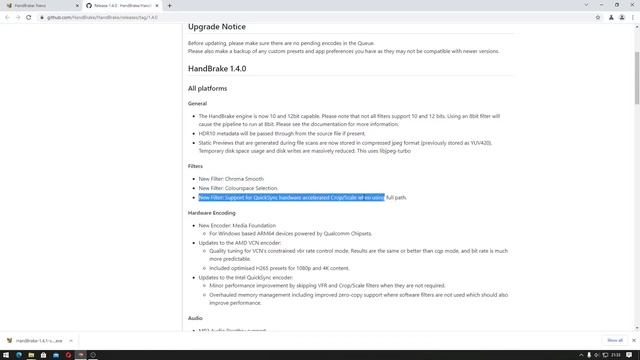640x360 pixels.
Task: Click the Audio subheading
Action: [195, 318]
